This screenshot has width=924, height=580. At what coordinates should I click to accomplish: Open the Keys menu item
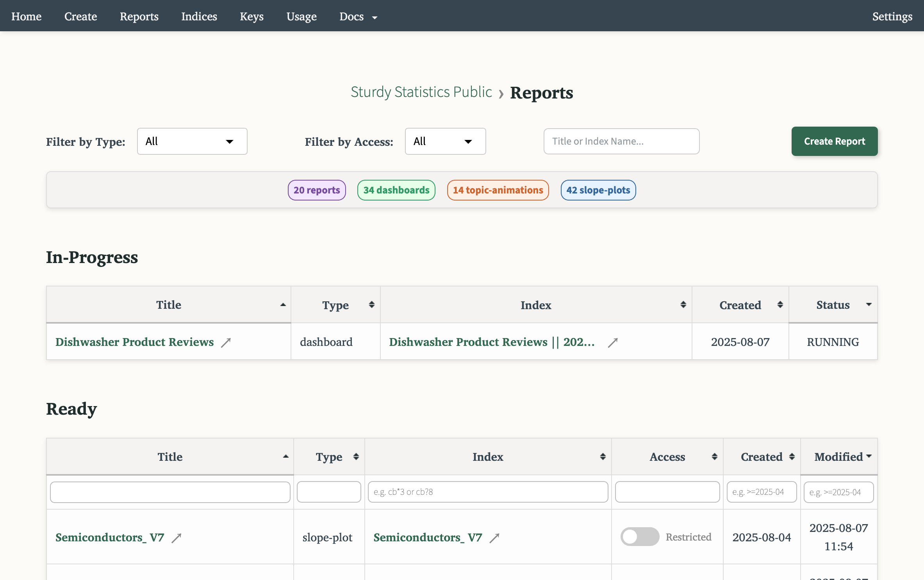252,16
